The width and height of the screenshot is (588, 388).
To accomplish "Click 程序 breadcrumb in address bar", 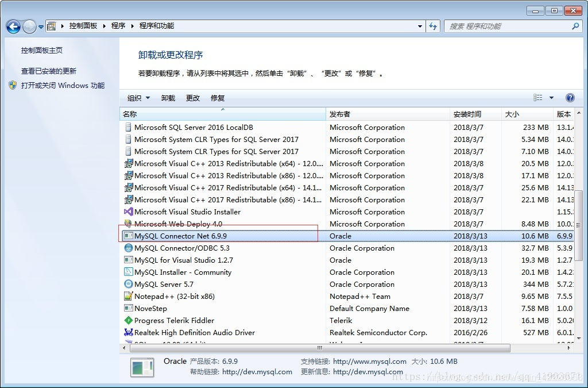I will [118, 26].
